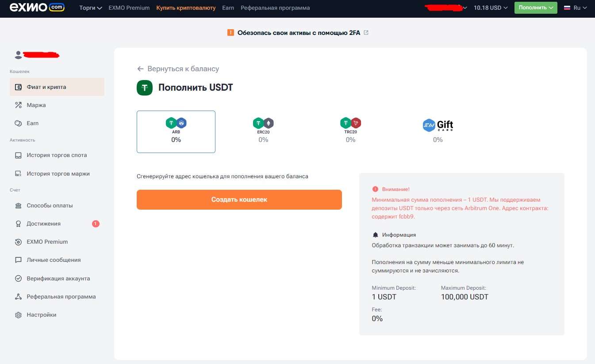
Task: Click the EXMO logo in the header
Action: click(x=37, y=7)
